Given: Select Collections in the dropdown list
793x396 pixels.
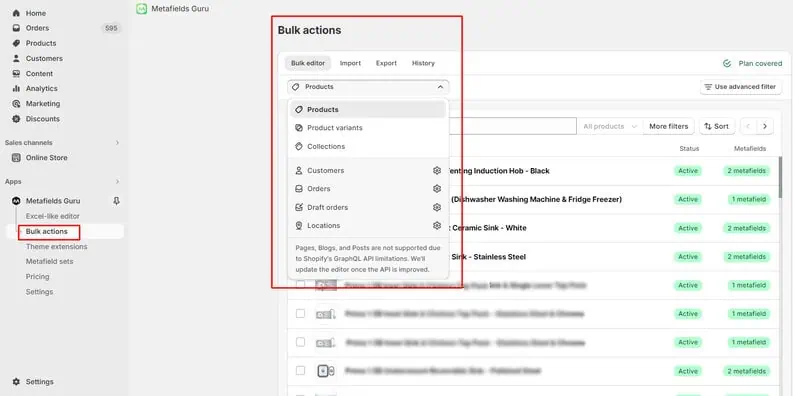Looking at the screenshot, I should click(368, 146).
